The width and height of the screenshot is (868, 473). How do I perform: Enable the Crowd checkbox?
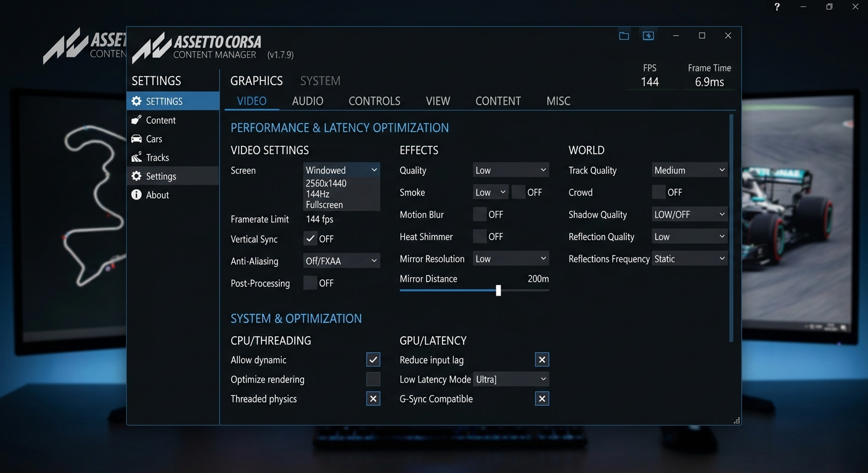(x=659, y=192)
